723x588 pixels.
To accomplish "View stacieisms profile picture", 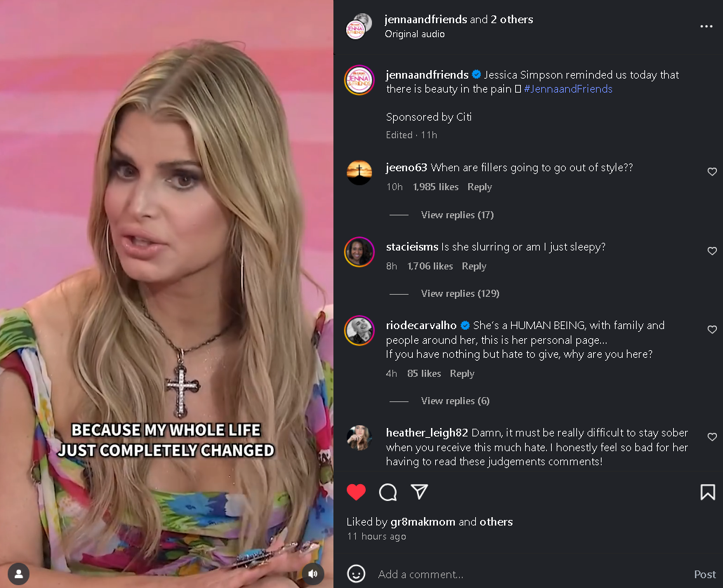I will [359, 252].
